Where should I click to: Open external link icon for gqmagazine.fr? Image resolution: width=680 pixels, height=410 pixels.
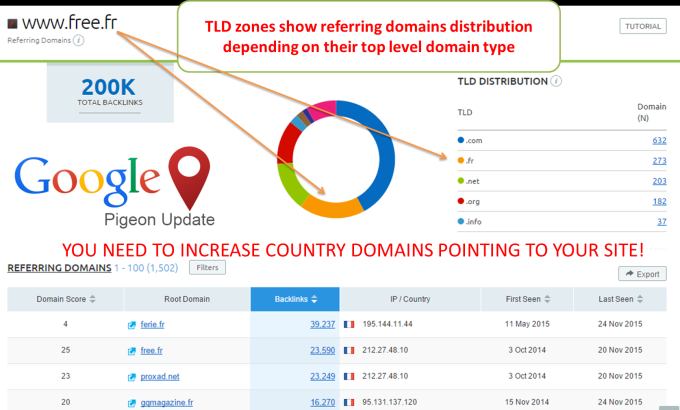coord(131,403)
